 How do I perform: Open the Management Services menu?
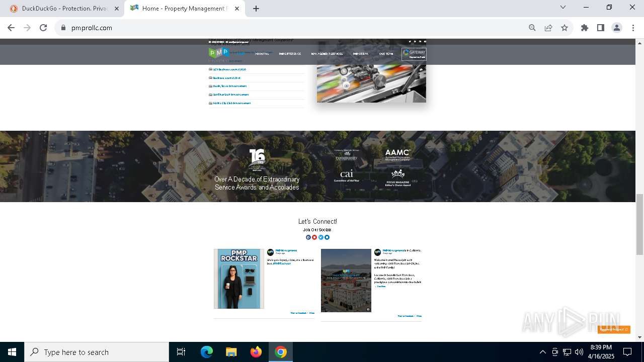[327, 54]
